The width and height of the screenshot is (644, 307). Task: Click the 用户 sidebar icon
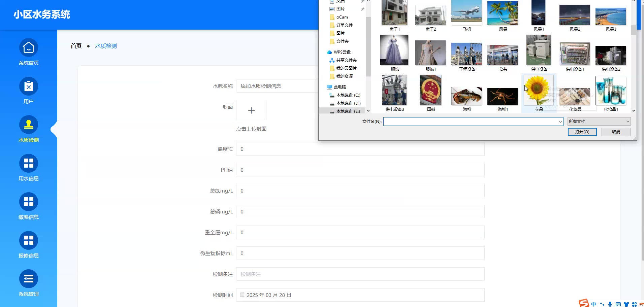click(x=29, y=87)
